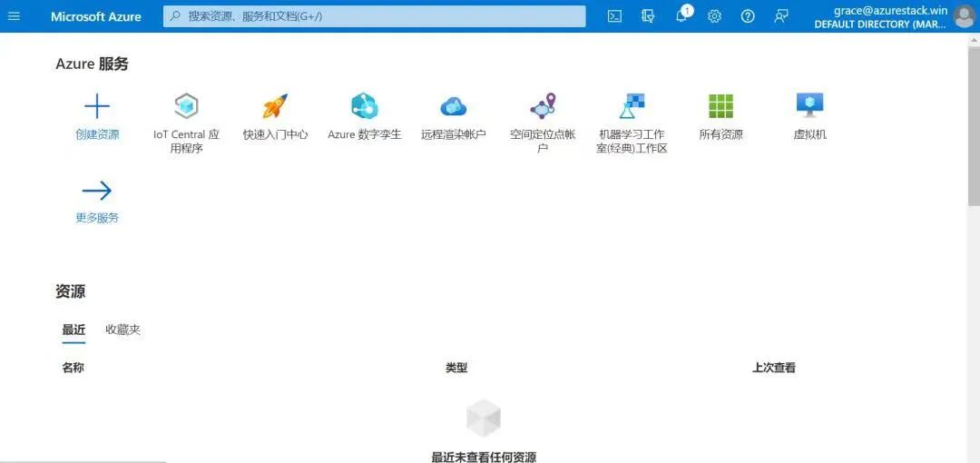Open the feedback icon
The width and height of the screenshot is (980, 463).
click(780, 17)
